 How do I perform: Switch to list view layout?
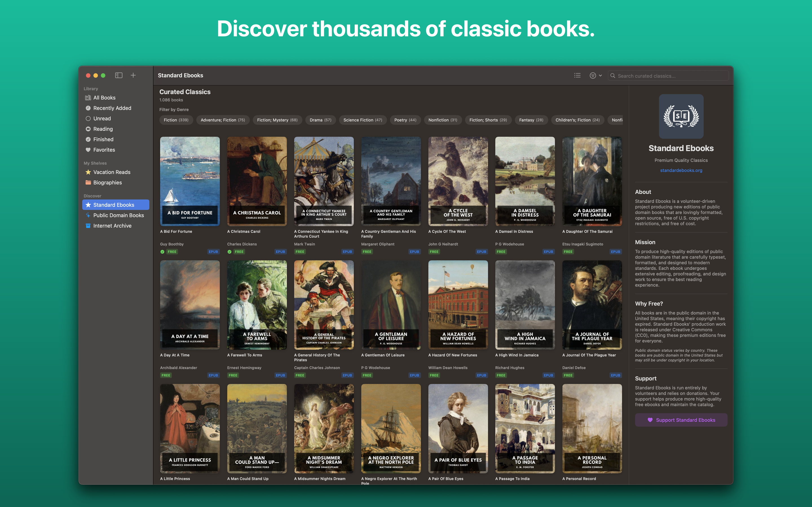tap(577, 75)
